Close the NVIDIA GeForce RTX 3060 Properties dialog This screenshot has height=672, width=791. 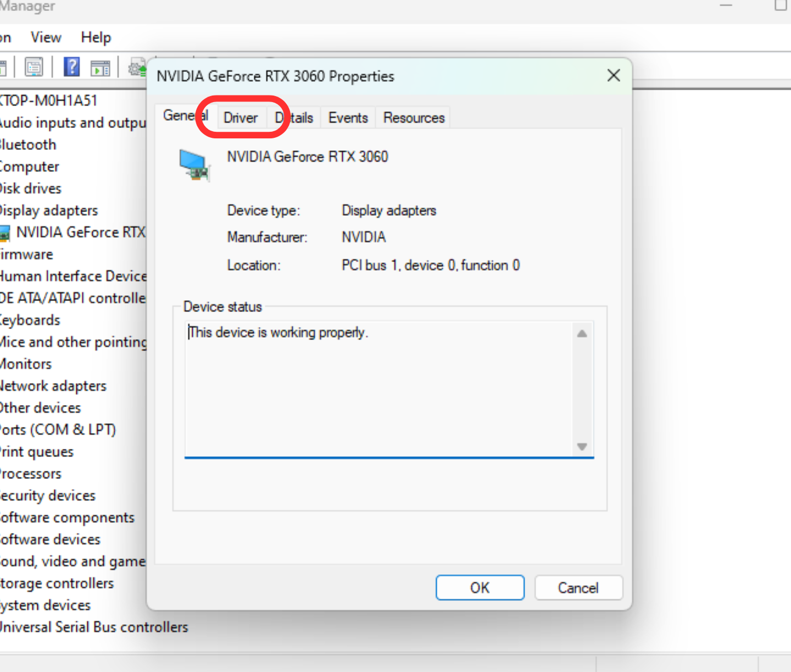(x=614, y=75)
